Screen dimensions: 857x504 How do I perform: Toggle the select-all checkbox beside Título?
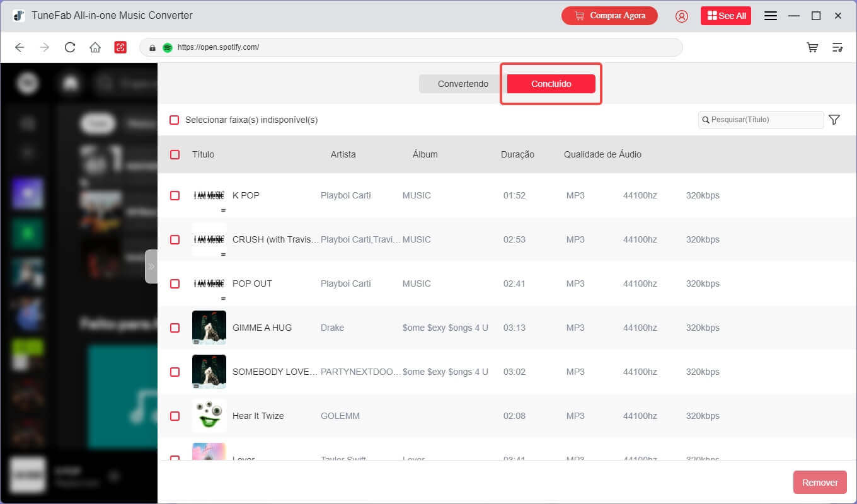[x=175, y=154]
